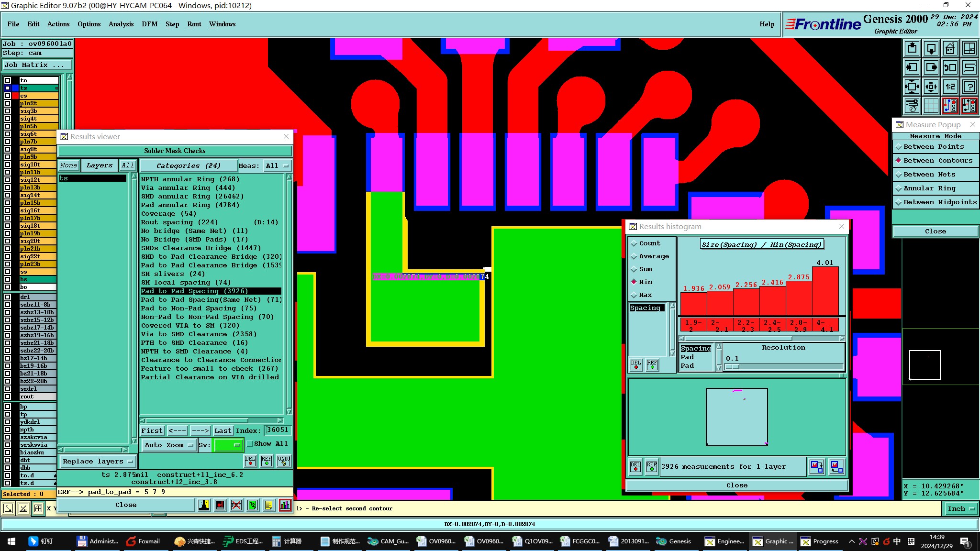980x551 pixels.
Task: Click the green Sv color swatch
Action: (x=228, y=445)
